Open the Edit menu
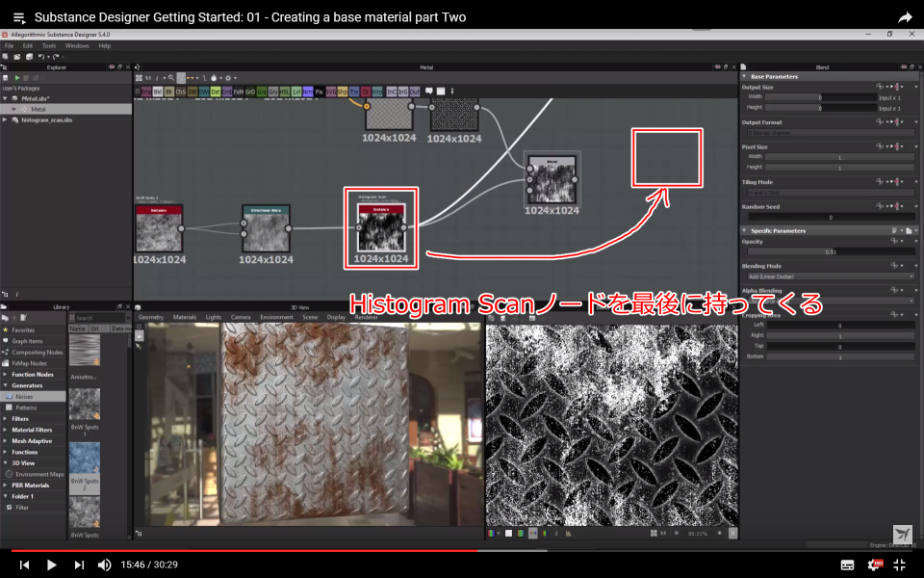The height and width of the screenshot is (578, 924). tap(28, 45)
